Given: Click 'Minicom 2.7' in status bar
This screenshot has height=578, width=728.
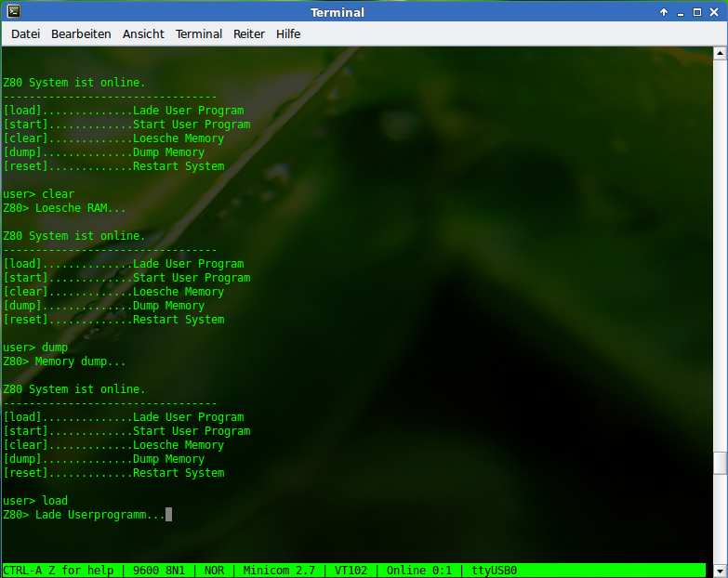Looking at the screenshot, I should point(279,571).
